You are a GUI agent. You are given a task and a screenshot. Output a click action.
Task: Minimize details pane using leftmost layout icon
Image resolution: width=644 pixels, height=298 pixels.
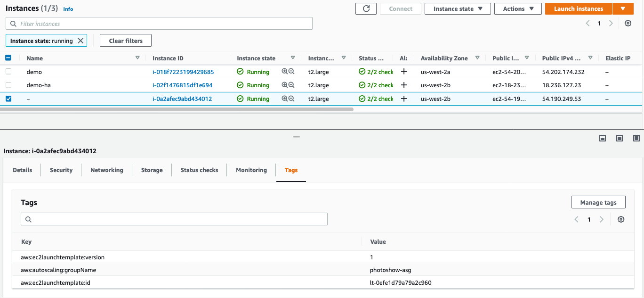[602, 138]
